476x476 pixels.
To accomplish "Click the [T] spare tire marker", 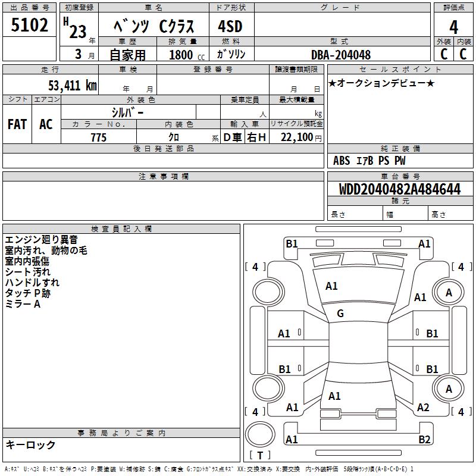I will [x=260, y=455].
